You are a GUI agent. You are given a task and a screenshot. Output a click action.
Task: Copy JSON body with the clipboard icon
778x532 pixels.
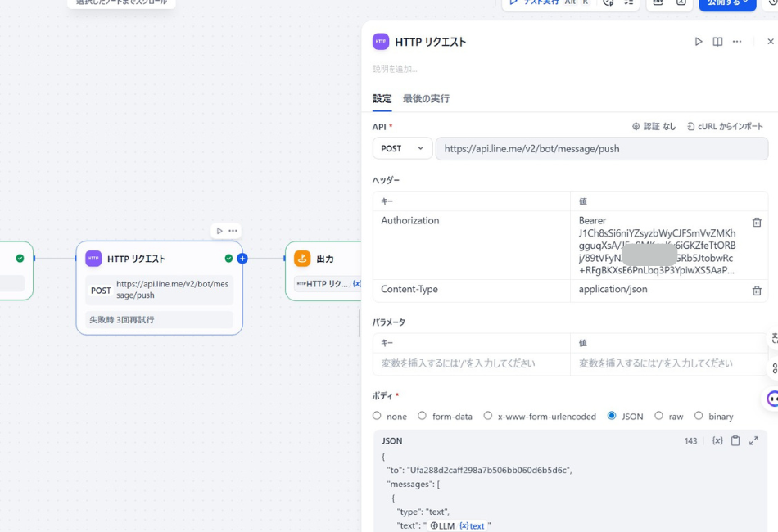(x=735, y=440)
